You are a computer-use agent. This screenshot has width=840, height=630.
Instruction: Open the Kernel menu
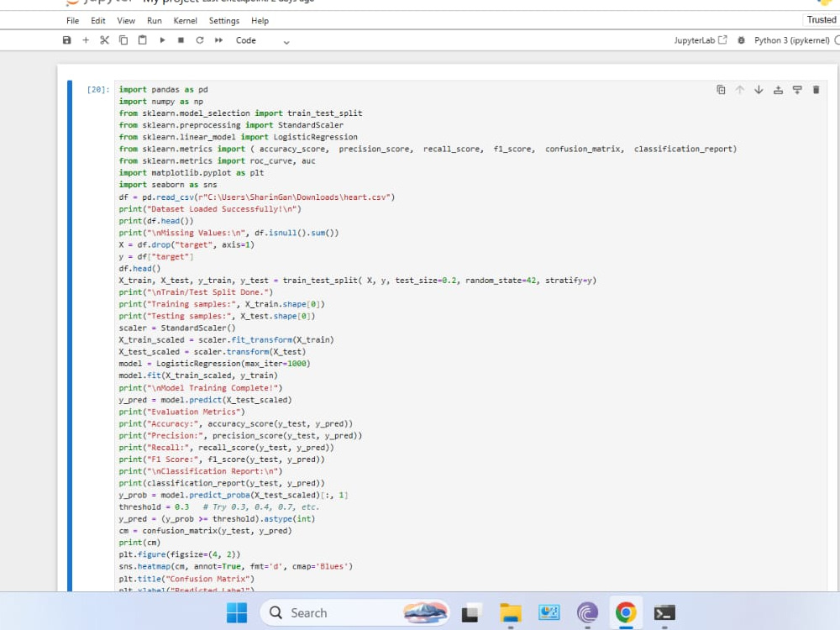[x=186, y=20]
